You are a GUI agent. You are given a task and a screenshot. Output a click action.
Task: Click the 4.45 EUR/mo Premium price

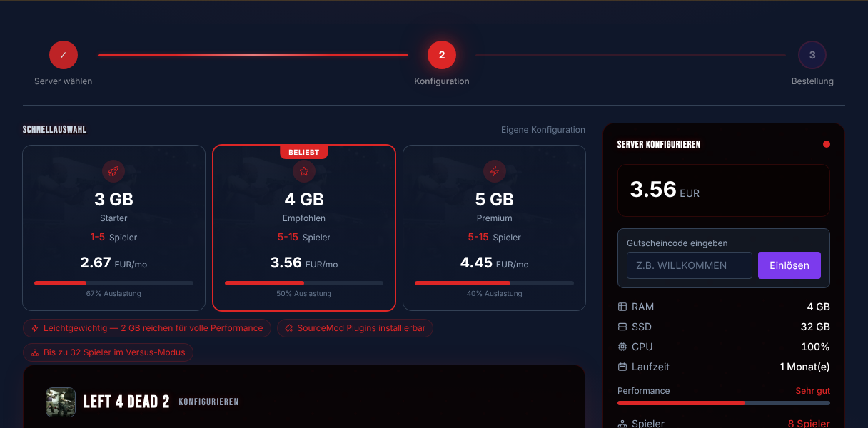[495, 263]
